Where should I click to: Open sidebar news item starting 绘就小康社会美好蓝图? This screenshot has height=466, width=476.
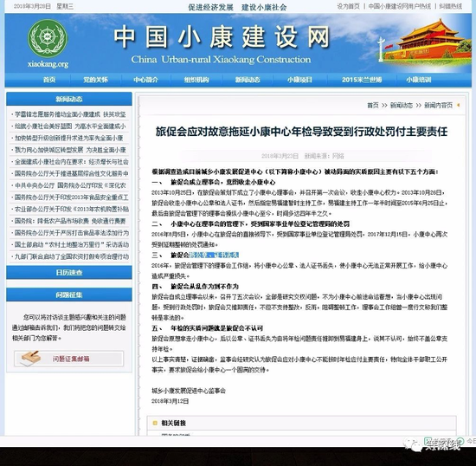[70, 126]
